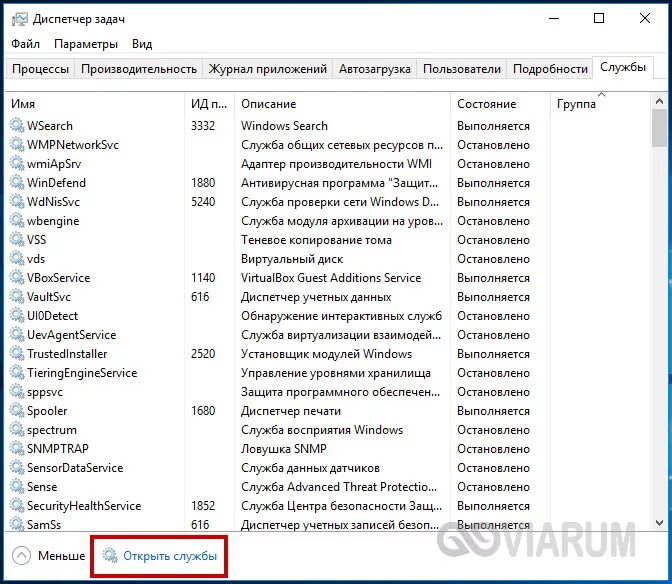Click the VSS service gear icon
Image resolution: width=672 pixels, height=584 pixels.
[17, 240]
